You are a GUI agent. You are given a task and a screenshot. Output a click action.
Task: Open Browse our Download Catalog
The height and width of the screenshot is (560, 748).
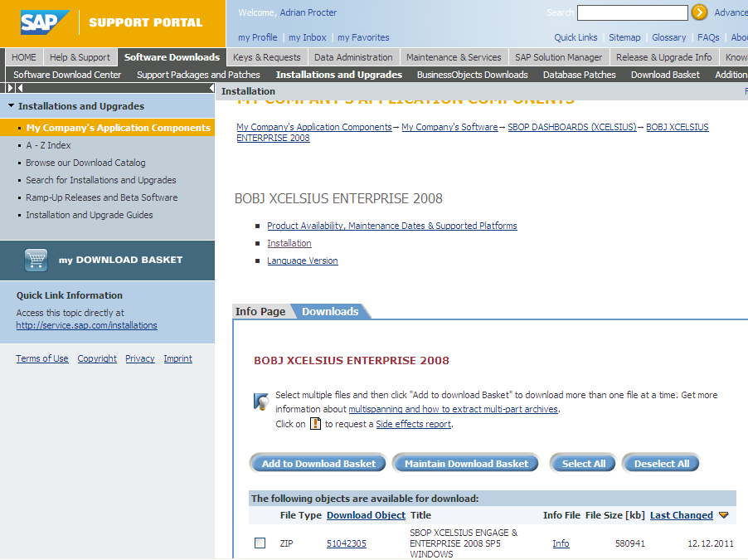coord(85,163)
